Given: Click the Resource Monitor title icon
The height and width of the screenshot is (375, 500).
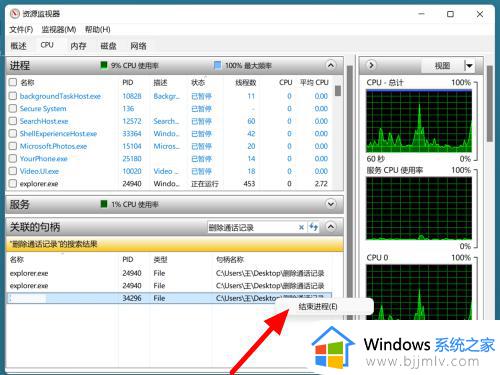Looking at the screenshot, I should 14,14.
